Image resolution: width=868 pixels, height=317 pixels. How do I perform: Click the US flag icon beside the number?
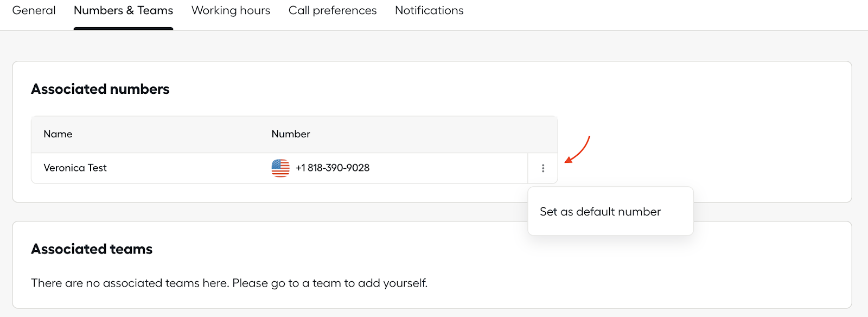(x=280, y=168)
